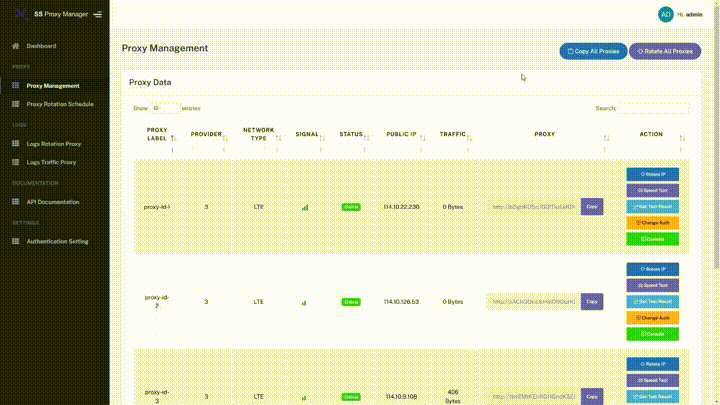
Task: Open the Proxy Management menu item
Action: point(53,85)
